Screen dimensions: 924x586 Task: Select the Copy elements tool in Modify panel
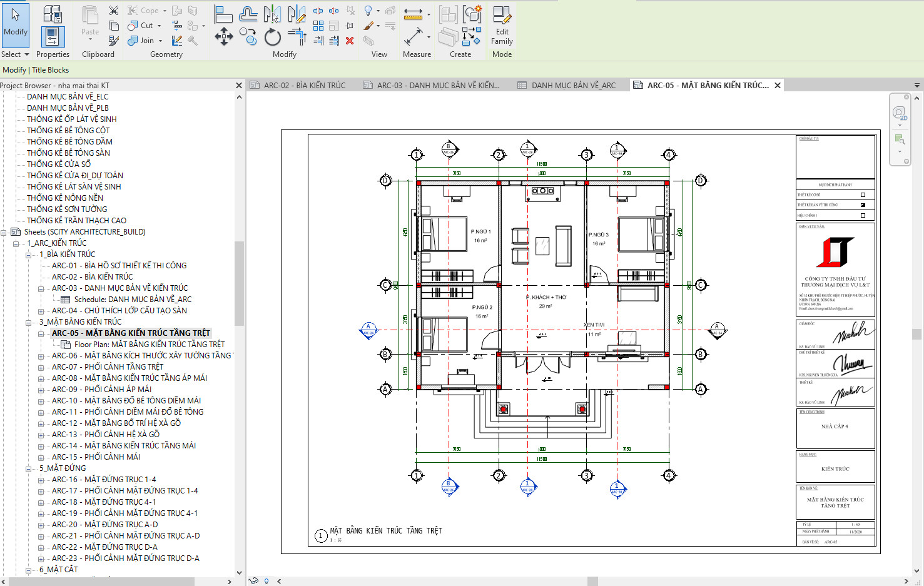coord(248,37)
